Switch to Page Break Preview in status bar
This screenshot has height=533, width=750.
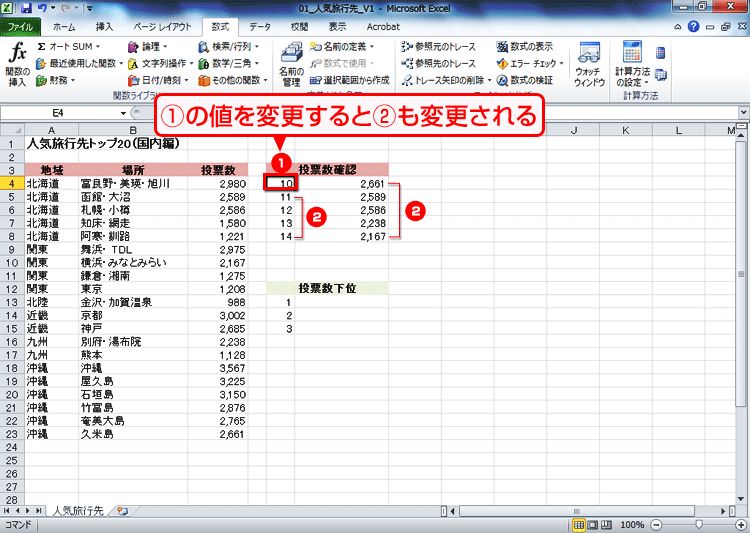click(x=607, y=525)
